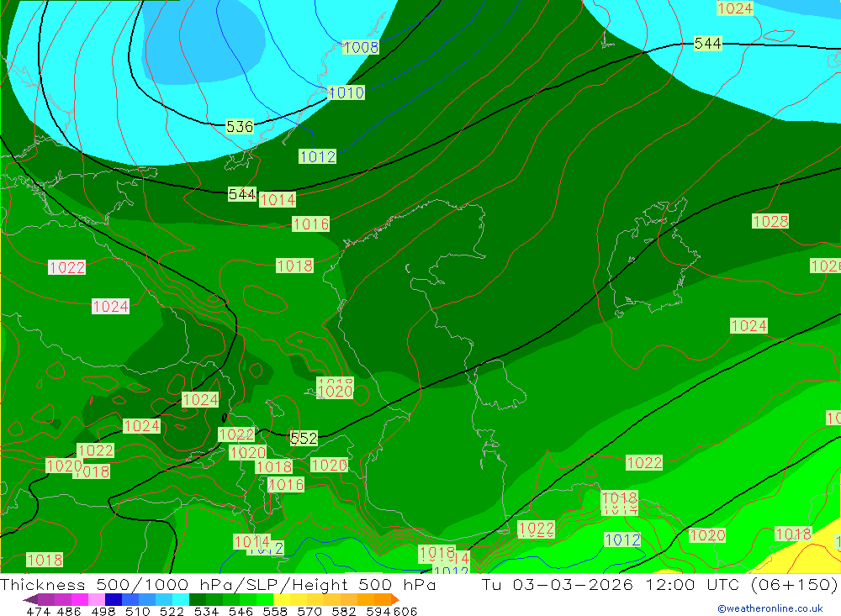
Task: Click the (06+150) forecast run text
Action: 794,584
